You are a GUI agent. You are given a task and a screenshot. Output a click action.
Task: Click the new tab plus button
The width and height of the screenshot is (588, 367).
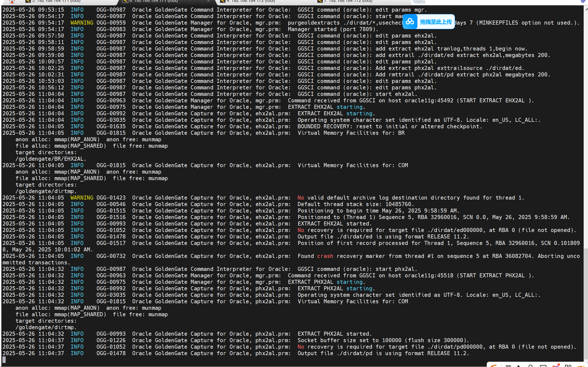tap(419, 1)
